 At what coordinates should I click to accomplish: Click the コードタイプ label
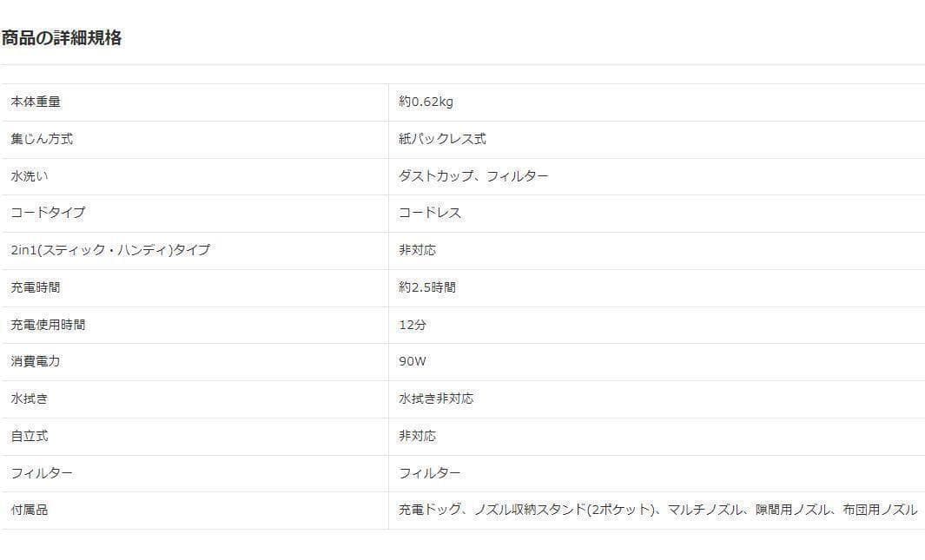pyautogui.click(x=48, y=213)
